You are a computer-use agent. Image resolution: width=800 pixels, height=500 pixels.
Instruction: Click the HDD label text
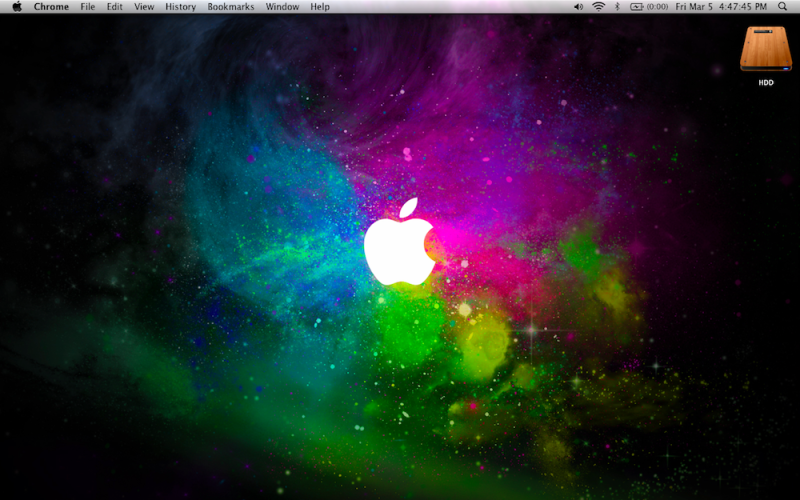pos(766,83)
